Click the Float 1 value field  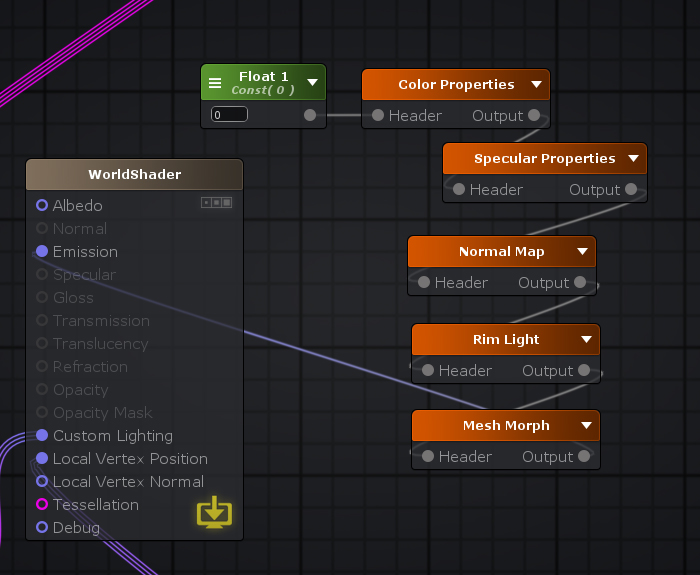click(229, 114)
